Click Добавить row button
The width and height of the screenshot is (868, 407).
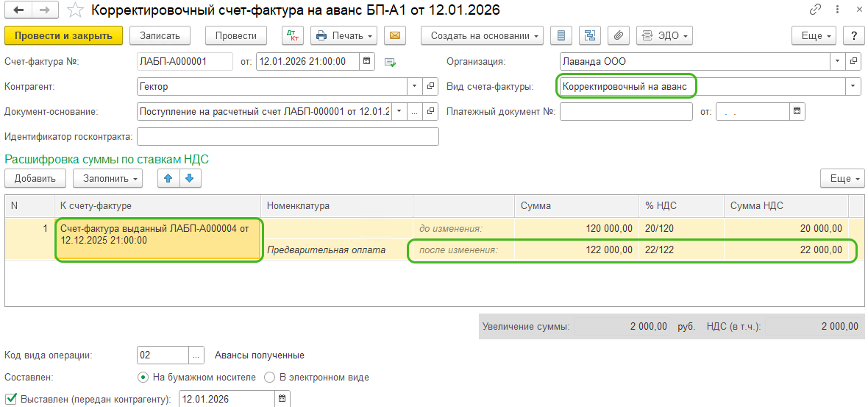35,178
